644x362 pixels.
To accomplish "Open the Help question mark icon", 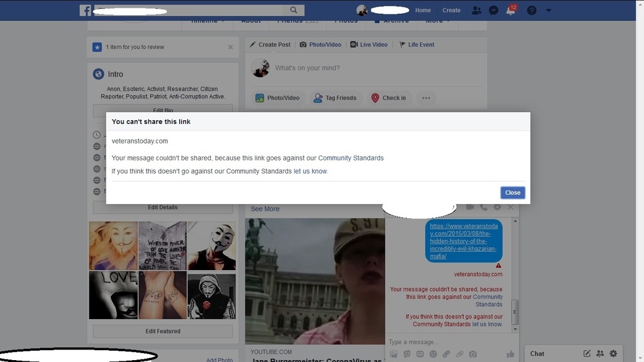I will 531,10.
